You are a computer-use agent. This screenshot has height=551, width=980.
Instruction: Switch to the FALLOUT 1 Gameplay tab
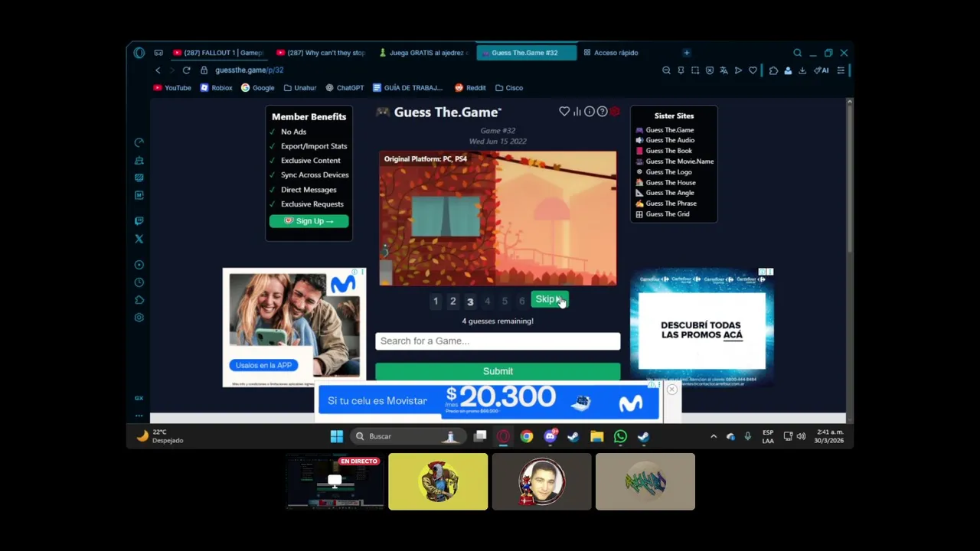point(217,53)
